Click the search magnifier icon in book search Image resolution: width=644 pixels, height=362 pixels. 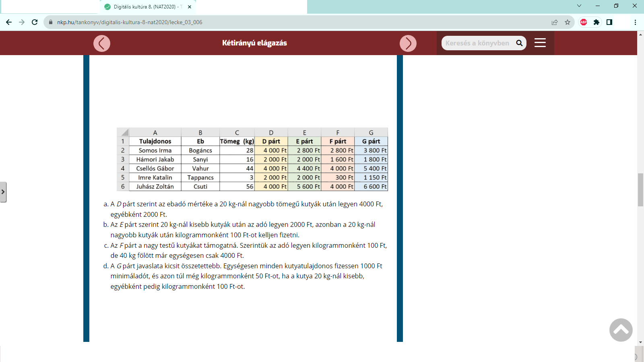pos(519,43)
